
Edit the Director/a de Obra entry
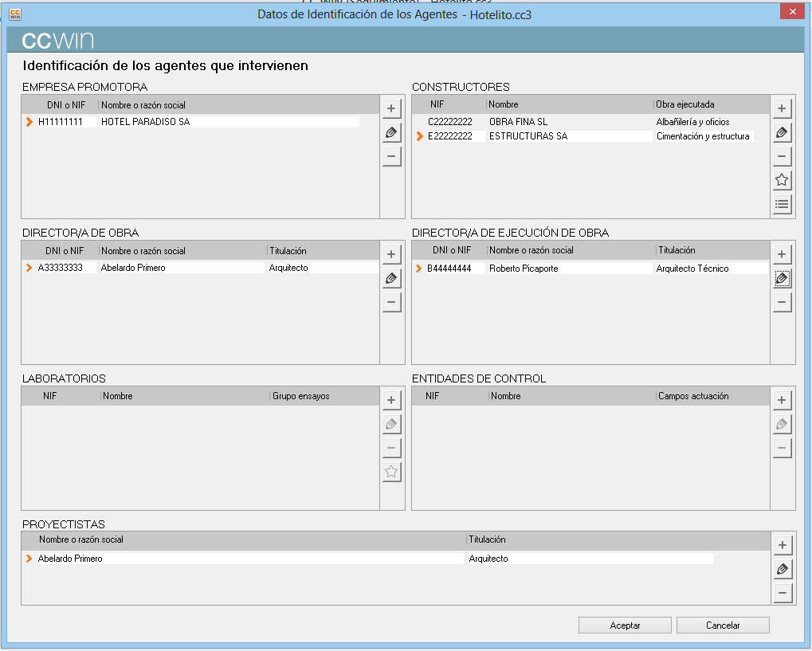click(x=391, y=278)
